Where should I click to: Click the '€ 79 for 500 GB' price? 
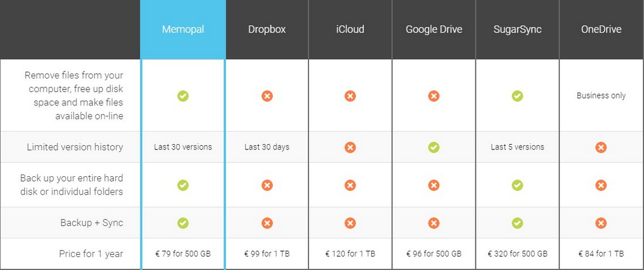[183, 254]
